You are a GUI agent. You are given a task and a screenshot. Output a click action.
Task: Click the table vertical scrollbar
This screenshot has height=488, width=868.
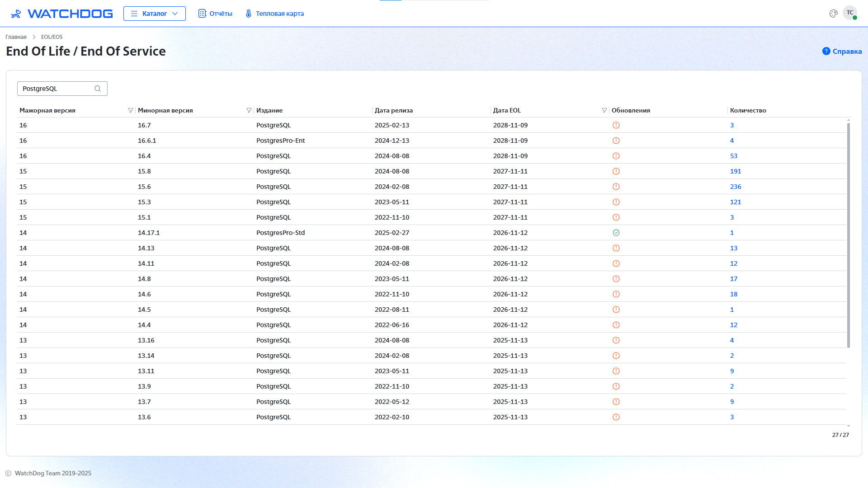click(x=848, y=235)
